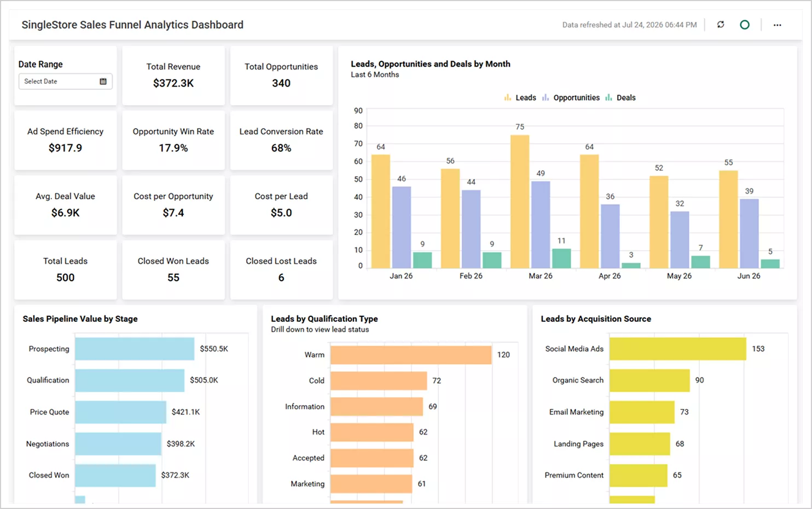Click the Total Opportunities 340 card
Image resolution: width=812 pixels, height=509 pixels.
(281, 76)
